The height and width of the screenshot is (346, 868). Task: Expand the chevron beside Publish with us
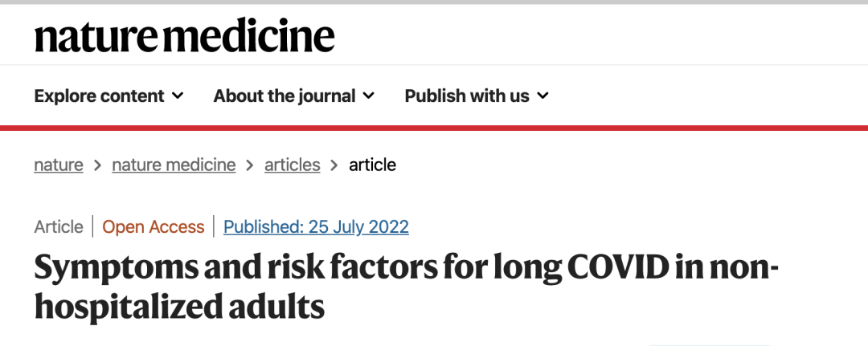542,96
